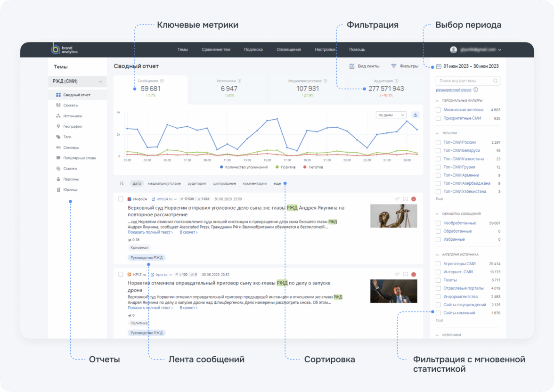554x392 pixels.
Task: Click Показать полный текст in first article
Action: [x=150, y=232]
